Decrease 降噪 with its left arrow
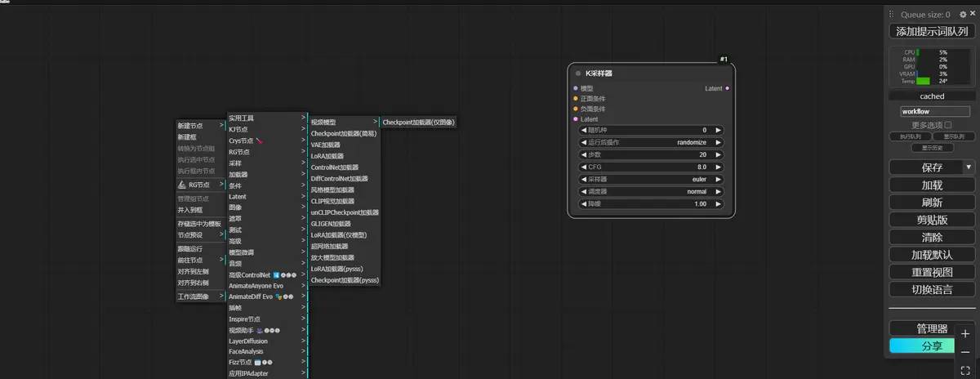Viewport: 980px width, 379px height. (583, 203)
